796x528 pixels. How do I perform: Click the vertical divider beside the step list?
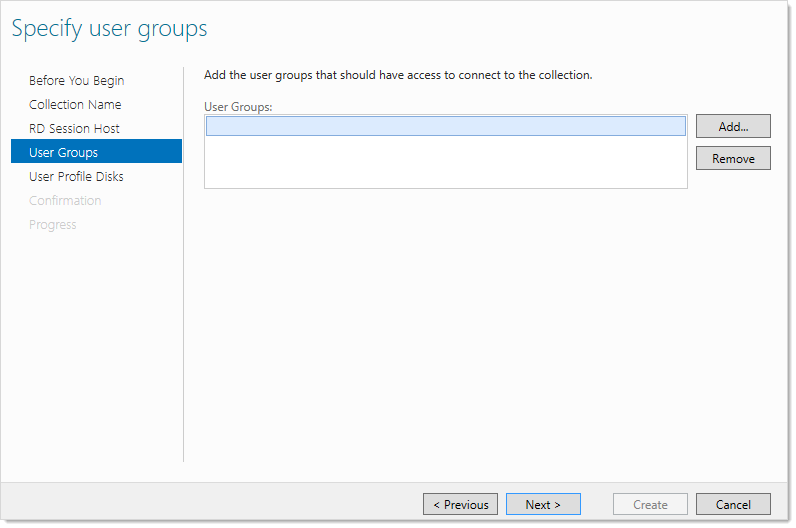183,264
